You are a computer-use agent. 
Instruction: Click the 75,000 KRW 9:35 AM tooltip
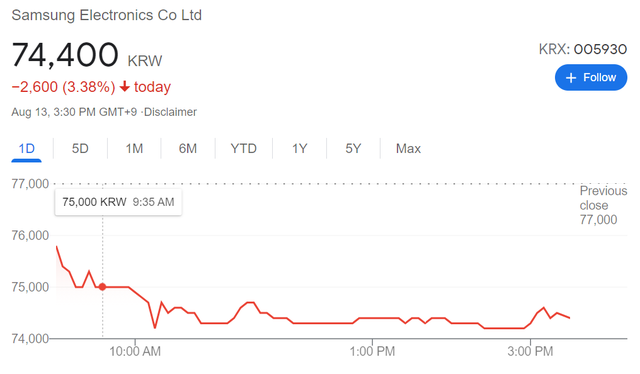[118, 202]
